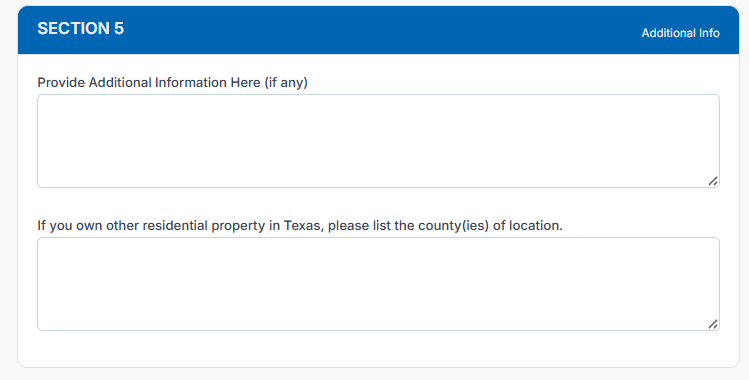Click into the county(ies) of location text area
Viewport: 749px width, 380px height.
point(378,284)
